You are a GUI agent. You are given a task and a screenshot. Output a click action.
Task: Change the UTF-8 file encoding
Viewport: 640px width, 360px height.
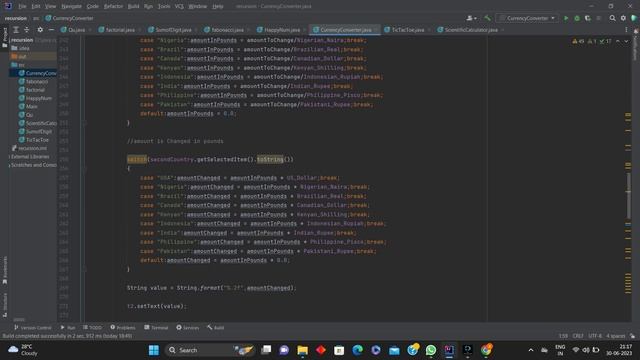595,336
